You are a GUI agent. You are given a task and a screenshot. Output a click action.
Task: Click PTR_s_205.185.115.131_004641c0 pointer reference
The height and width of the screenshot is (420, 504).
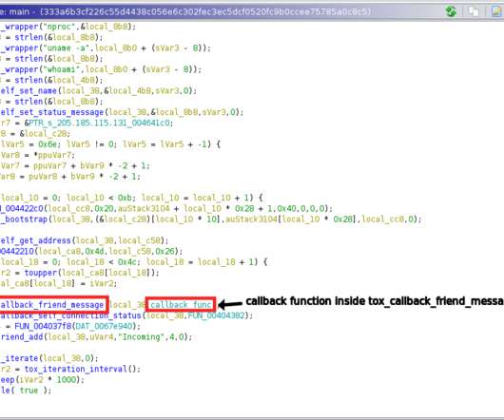[101, 123]
